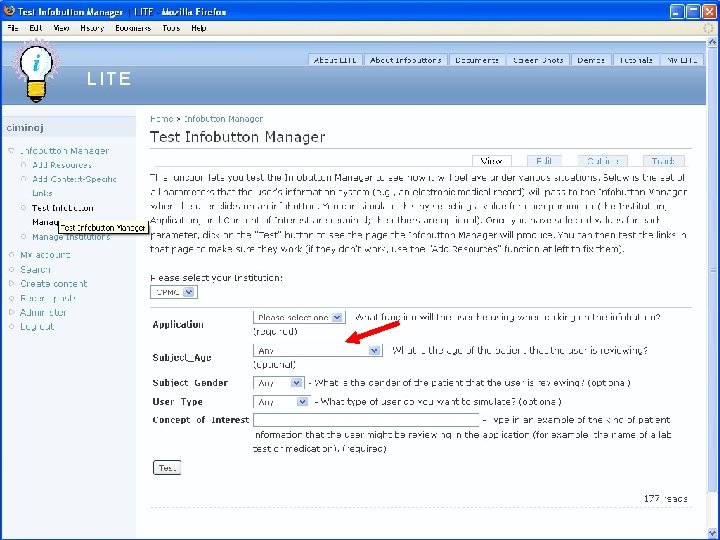Viewport: 720px width, 540px height.
Task: Open the My LITE tab
Action: pos(682,60)
